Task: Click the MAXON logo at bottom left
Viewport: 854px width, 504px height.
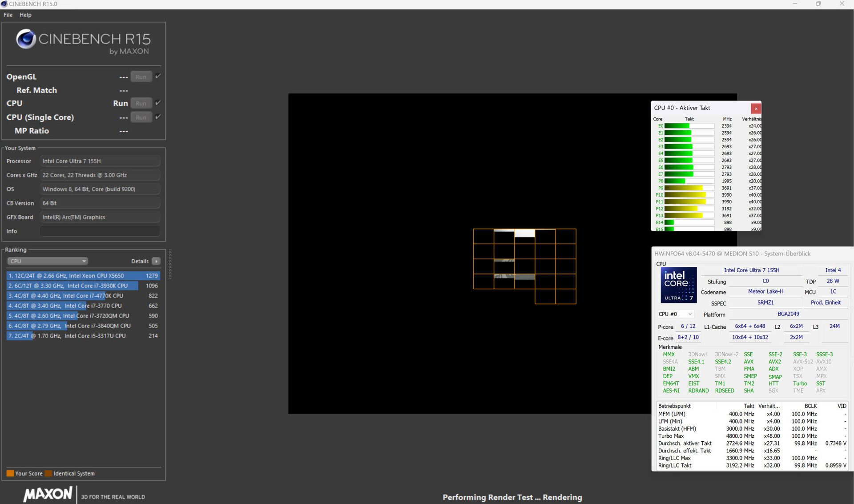Action: click(48, 494)
